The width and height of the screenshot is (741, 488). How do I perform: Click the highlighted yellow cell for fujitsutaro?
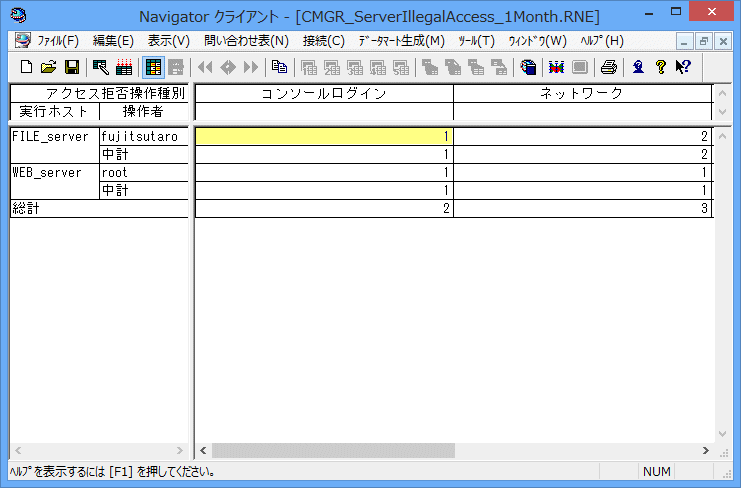click(324, 136)
